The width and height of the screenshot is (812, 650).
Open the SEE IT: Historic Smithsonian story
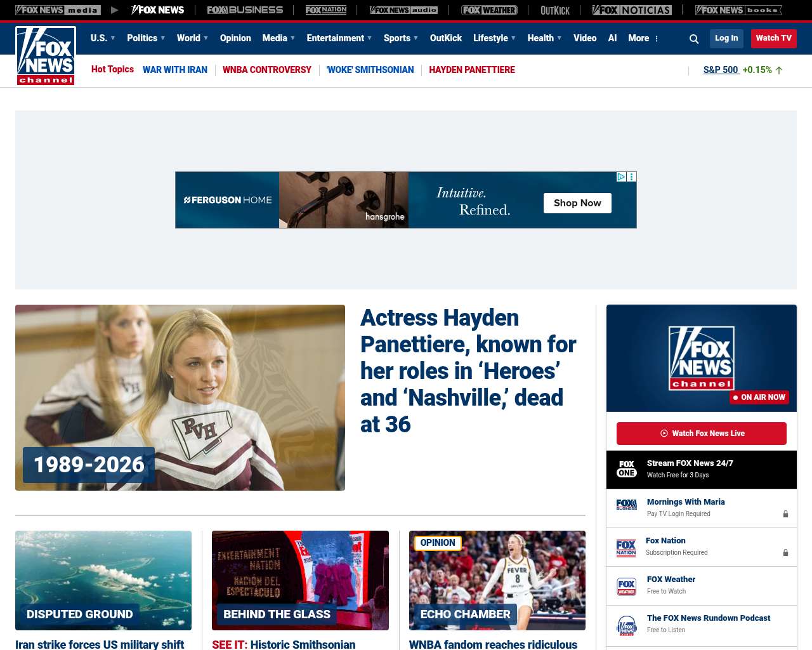(x=284, y=644)
